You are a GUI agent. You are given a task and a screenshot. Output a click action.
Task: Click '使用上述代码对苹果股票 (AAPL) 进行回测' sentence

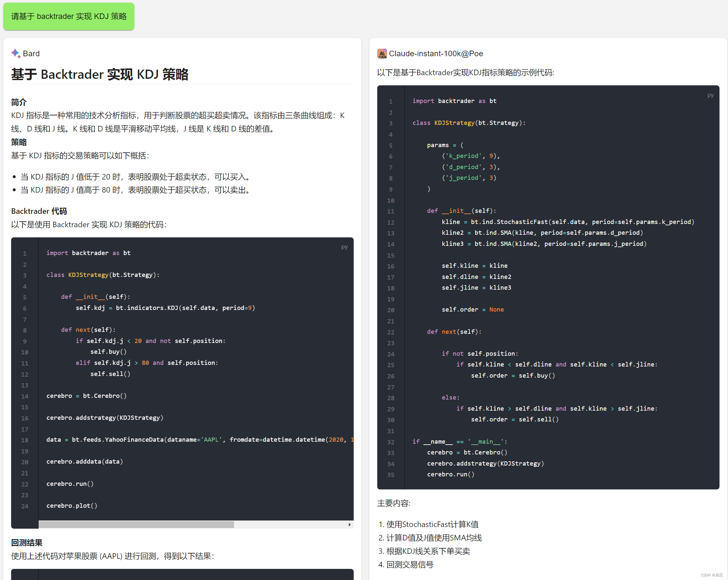112,556
